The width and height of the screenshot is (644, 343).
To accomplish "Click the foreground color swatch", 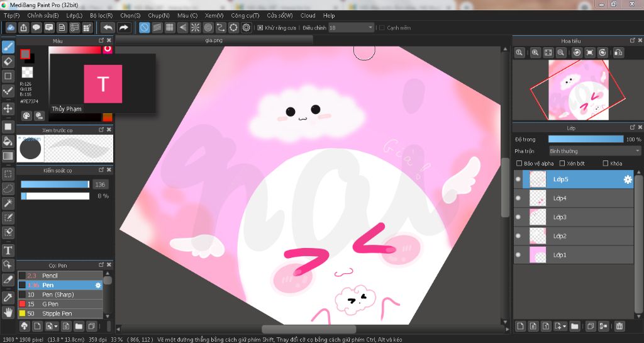I will tap(25, 54).
